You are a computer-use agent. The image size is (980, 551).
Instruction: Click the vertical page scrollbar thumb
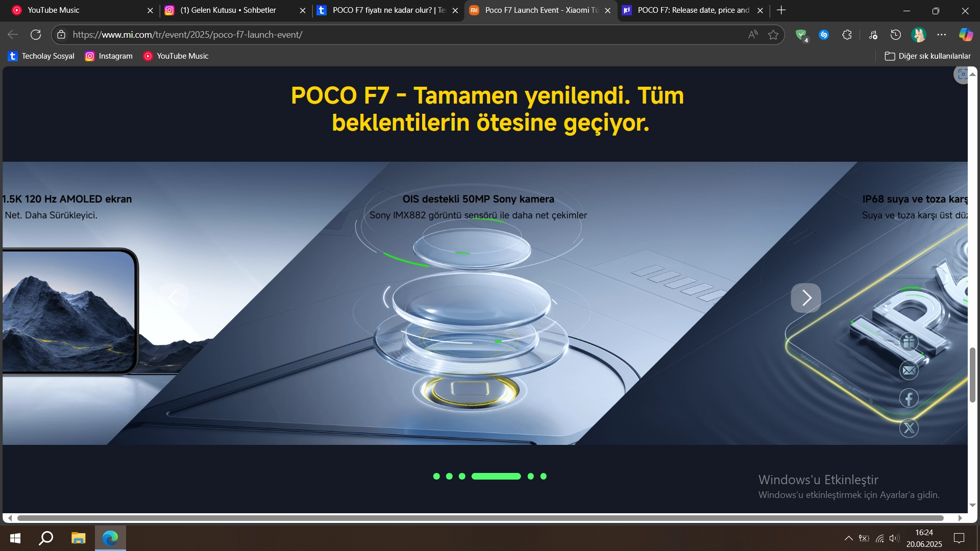click(972, 375)
